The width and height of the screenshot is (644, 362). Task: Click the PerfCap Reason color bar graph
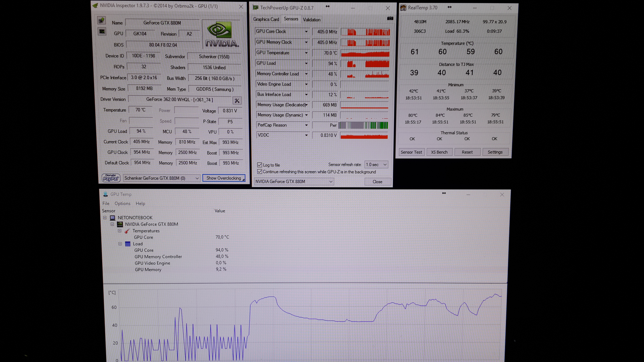(363, 125)
